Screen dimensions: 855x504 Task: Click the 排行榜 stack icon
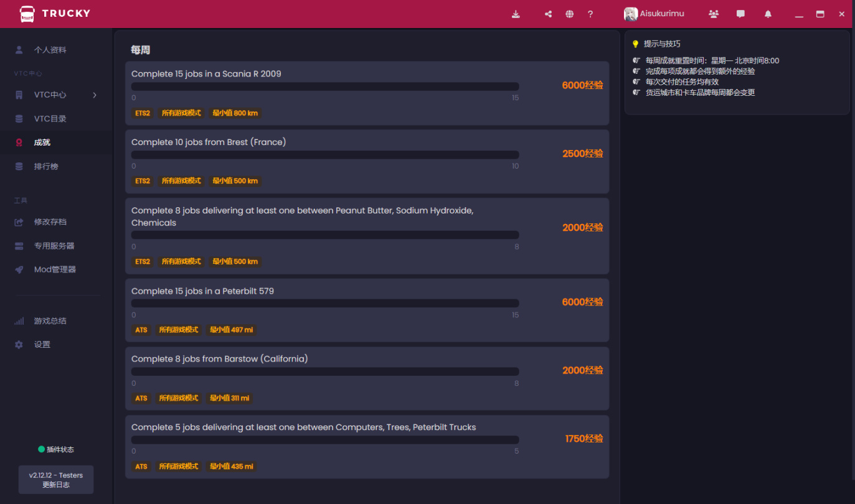point(19,167)
